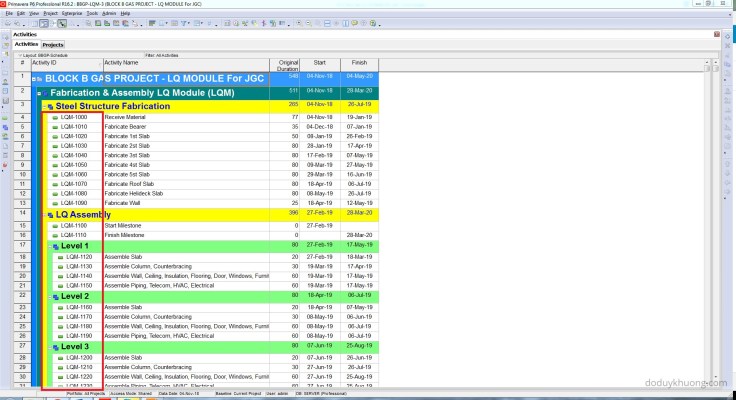The image size is (736, 400).
Task: Click the pressed arrow-pointer toolbar icon
Action: [x=62, y=23]
